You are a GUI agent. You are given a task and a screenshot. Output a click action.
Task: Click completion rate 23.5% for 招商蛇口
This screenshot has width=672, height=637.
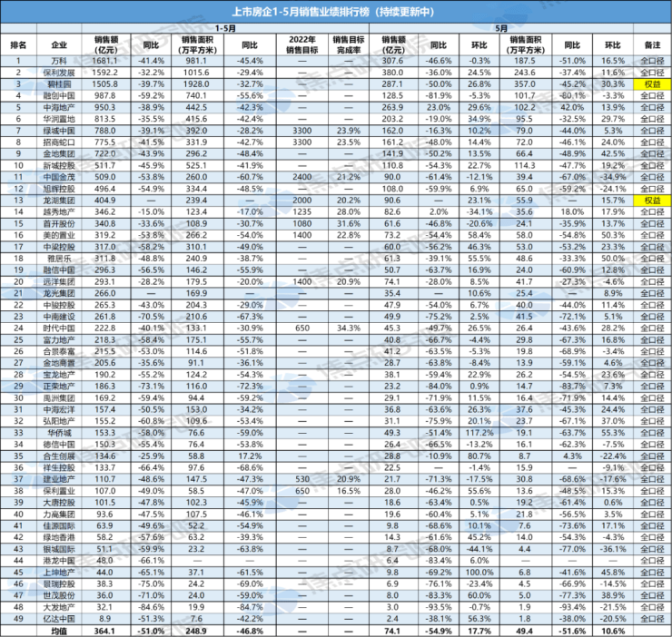pyautogui.click(x=349, y=142)
